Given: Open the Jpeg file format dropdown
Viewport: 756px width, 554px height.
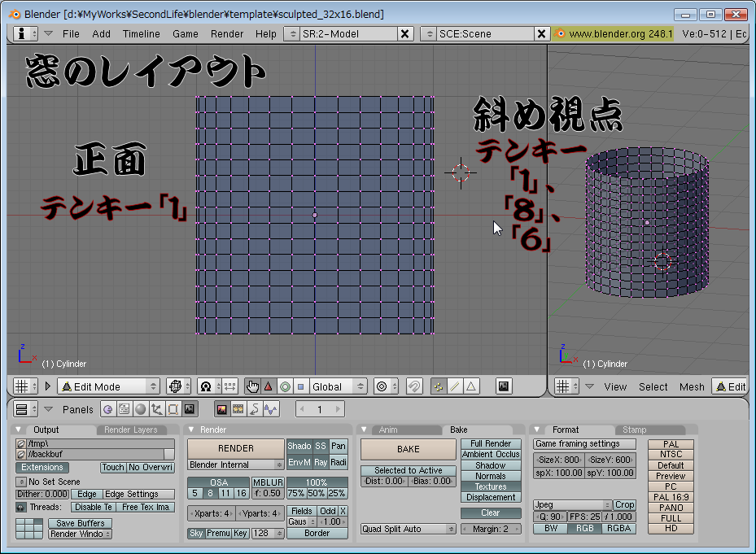Looking at the screenshot, I should 572,505.
